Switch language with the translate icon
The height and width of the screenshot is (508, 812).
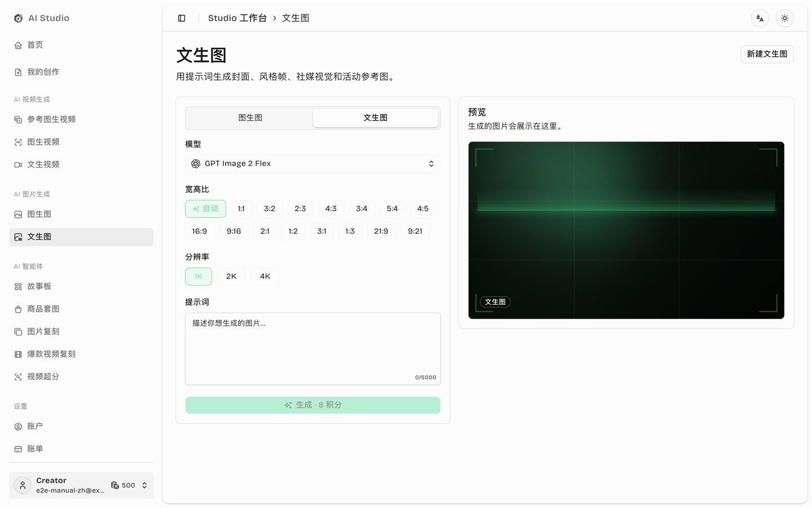[x=760, y=18]
